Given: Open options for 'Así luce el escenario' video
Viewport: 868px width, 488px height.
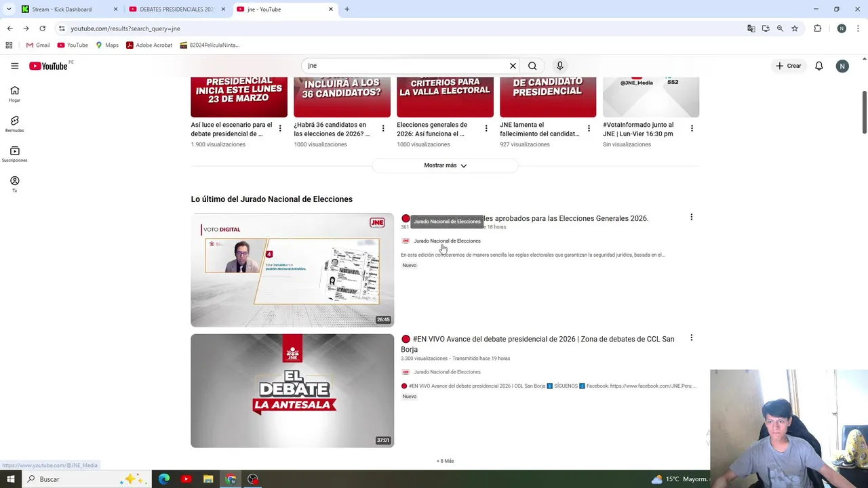Looking at the screenshot, I should pos(280,128).
